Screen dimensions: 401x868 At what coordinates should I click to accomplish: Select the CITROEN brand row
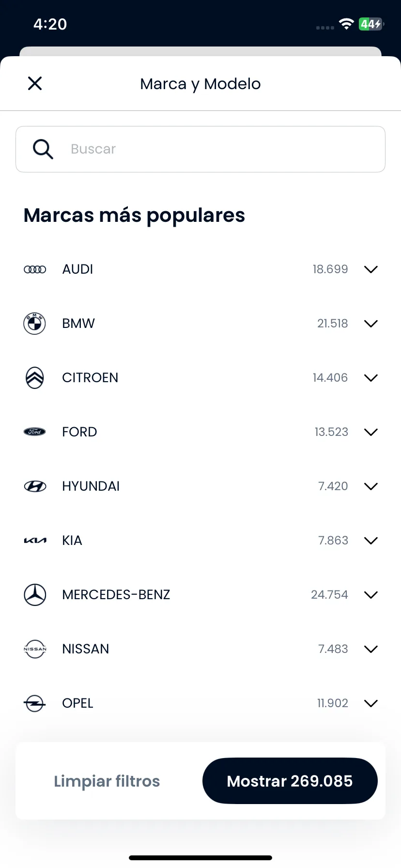point(200,378)
